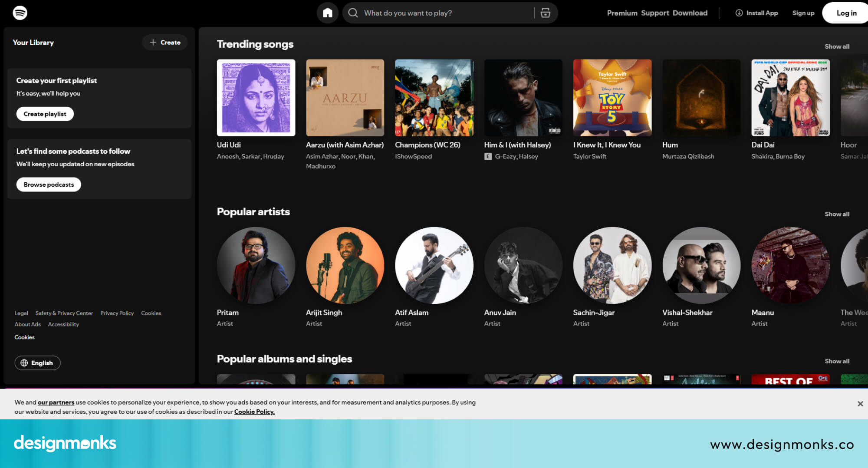Image resolution: width=868 pixels, height=468 pixels.
Task: Show all Trending songs
Action: 837,46
